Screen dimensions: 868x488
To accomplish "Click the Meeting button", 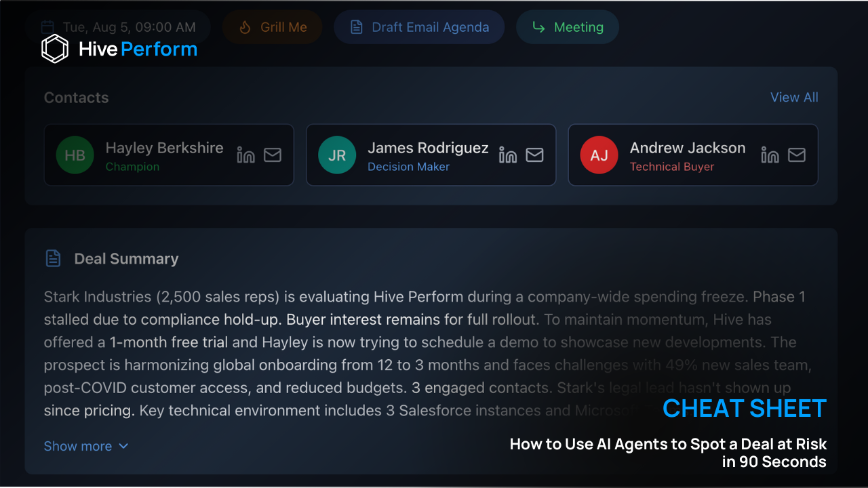I will pos(568,27).
